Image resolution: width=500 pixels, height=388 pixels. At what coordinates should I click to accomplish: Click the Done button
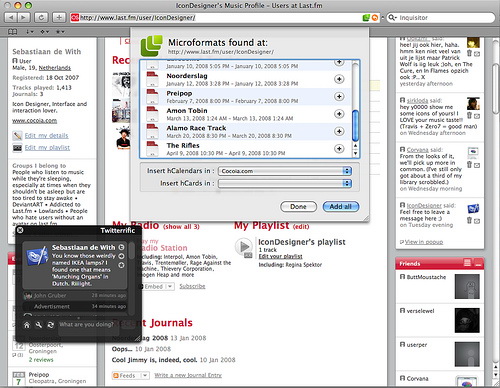click(x=298, y=207)
